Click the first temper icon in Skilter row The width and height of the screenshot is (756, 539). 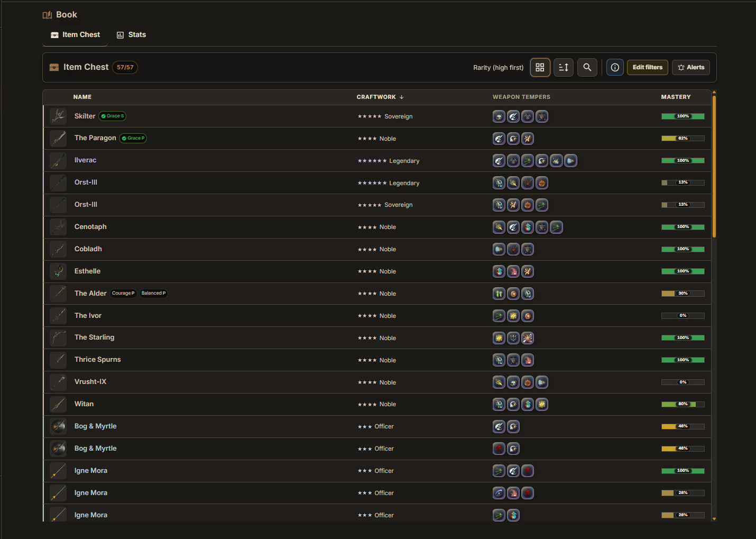coord(499,116)
